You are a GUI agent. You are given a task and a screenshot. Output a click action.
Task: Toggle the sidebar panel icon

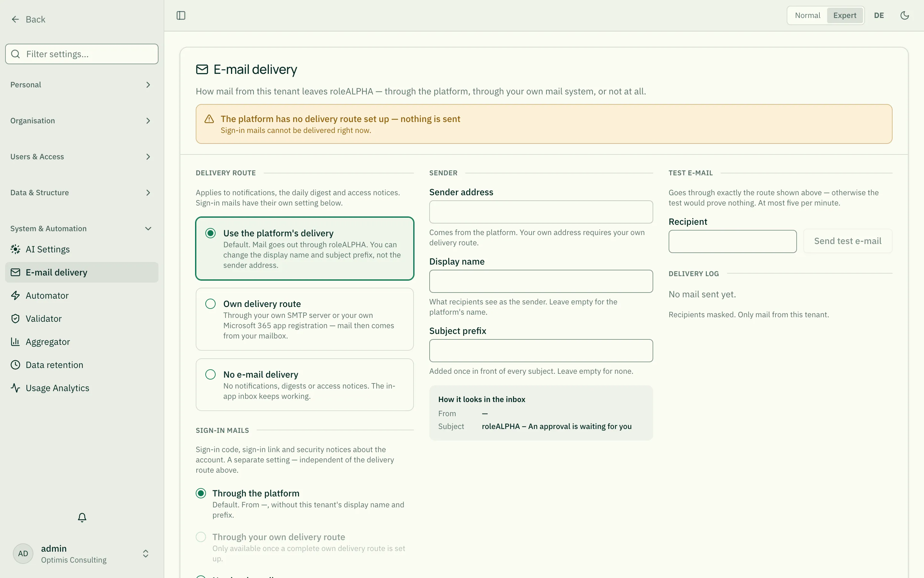(181, 16)
